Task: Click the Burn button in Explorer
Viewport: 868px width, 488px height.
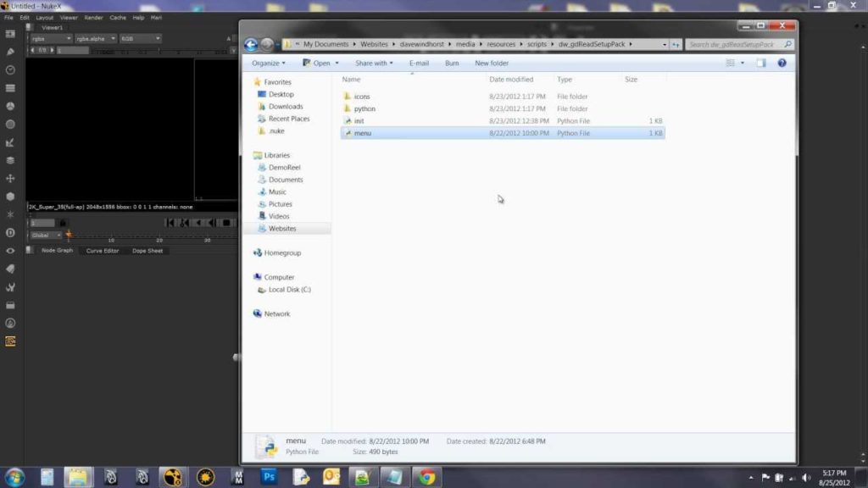Action: (452, 63)
